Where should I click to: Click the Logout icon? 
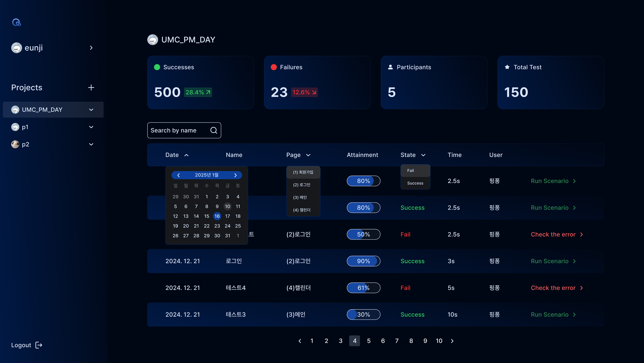click(x=38, y=345)
